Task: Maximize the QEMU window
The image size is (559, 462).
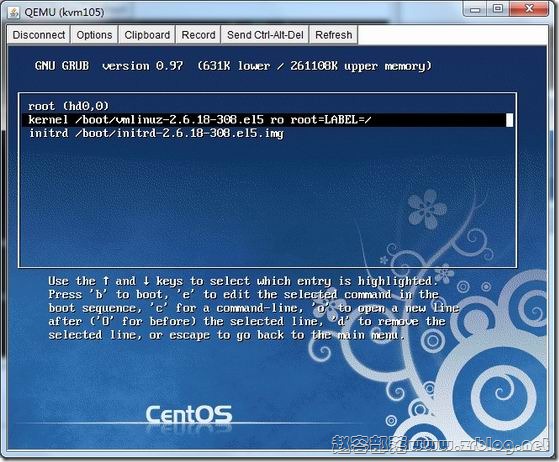Action: coord(498,9)
